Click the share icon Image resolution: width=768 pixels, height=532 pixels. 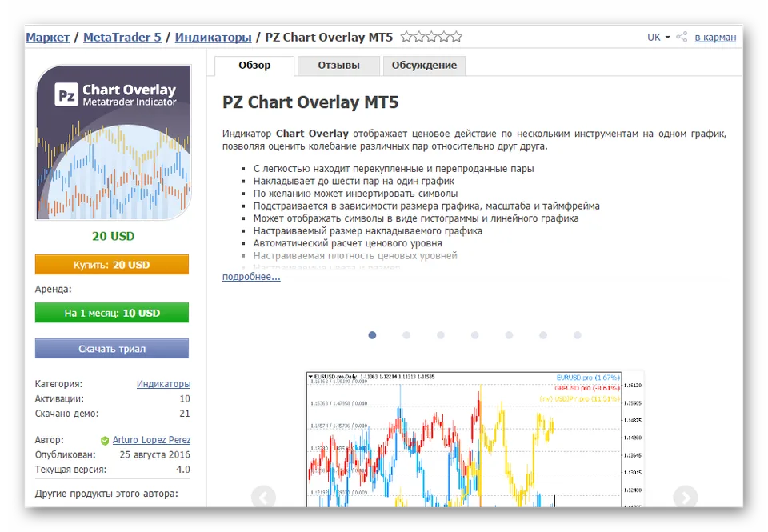pos(682,37)
